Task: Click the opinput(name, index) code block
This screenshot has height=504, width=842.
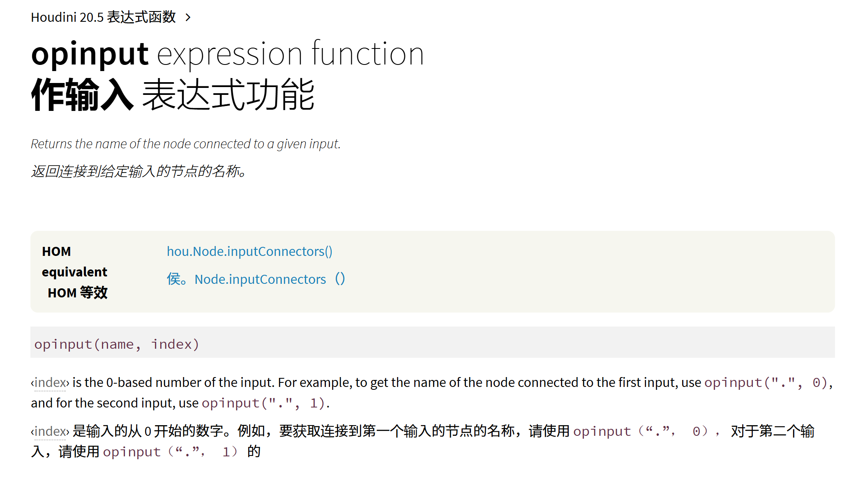Action: pyautogui.click(x=432, y=342)
